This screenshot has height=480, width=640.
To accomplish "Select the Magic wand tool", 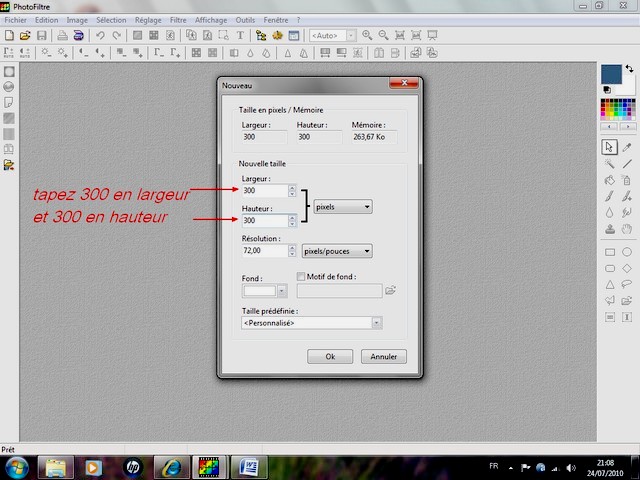I will coord(609,164).
